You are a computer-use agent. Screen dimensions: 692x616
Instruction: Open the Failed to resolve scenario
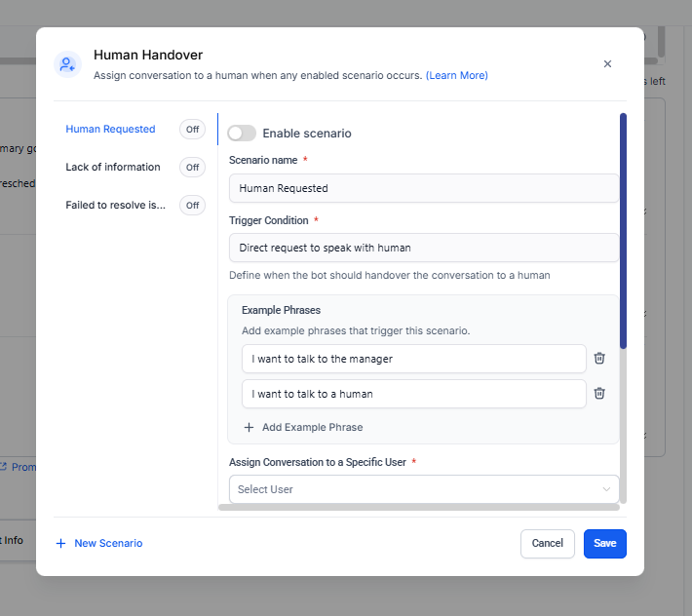pyautogui.click(x=115, y=205)
